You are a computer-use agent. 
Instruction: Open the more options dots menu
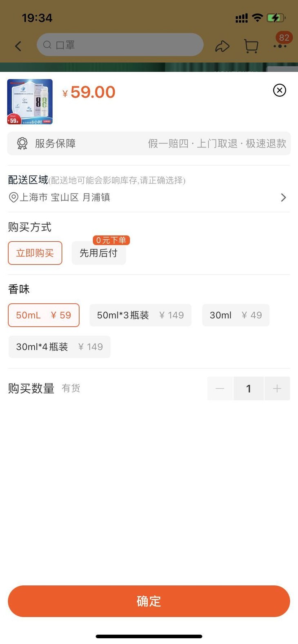click(280, 46)
